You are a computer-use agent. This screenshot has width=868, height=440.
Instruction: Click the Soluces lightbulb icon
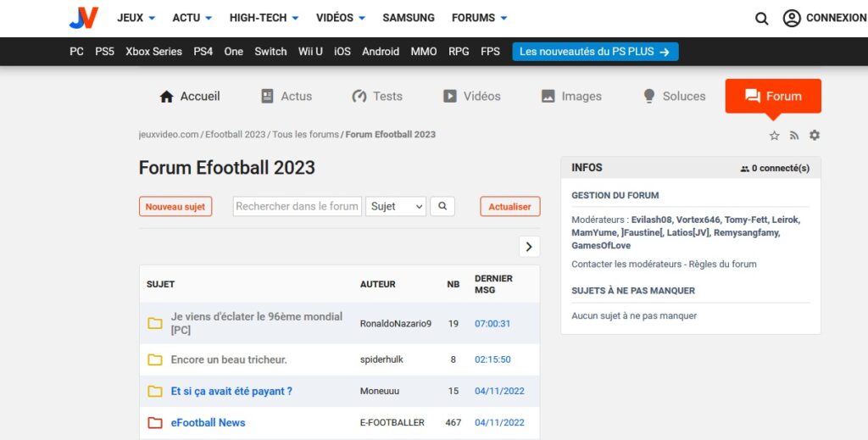coord(649,97)
